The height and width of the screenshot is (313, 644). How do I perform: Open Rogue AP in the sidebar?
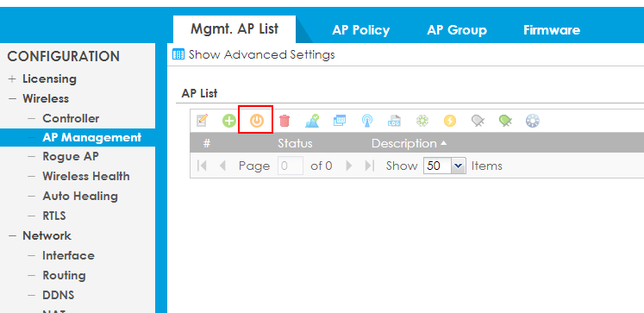click(70, 157)
